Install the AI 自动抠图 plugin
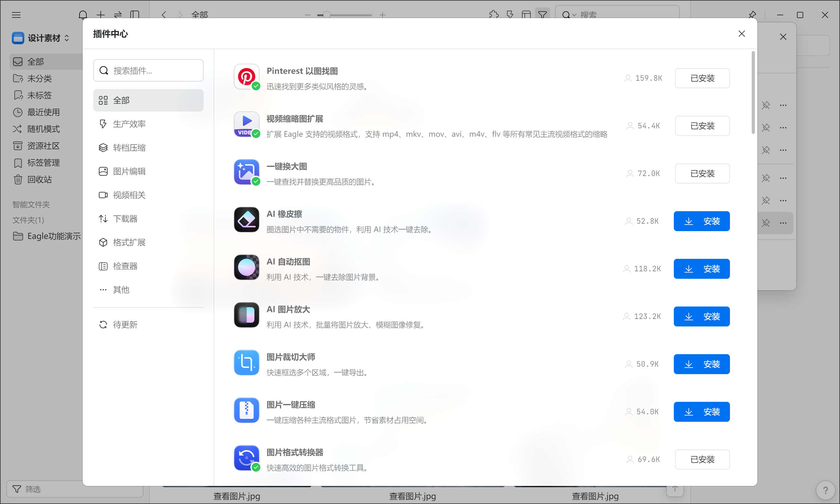 click(x=701, y=269)
